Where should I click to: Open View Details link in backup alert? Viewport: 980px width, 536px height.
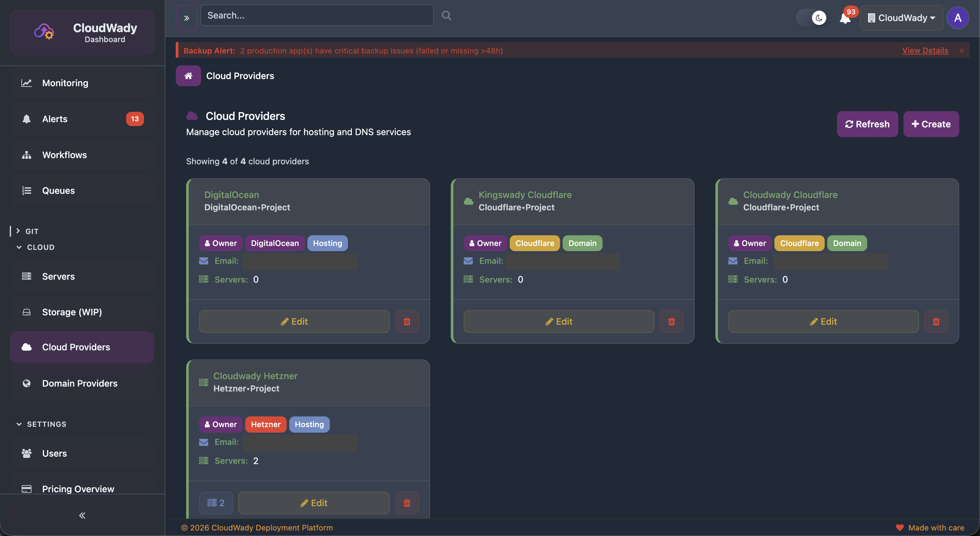click(925, 50)
